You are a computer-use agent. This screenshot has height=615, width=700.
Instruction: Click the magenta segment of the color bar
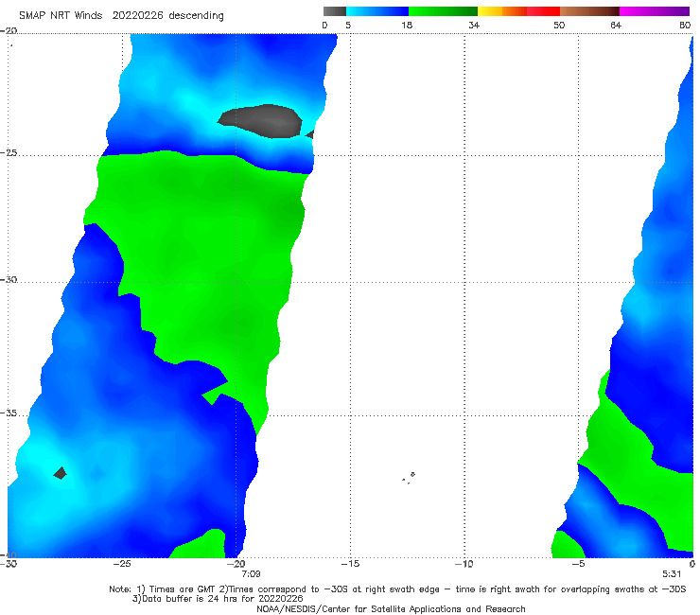(x=654, y=11)
